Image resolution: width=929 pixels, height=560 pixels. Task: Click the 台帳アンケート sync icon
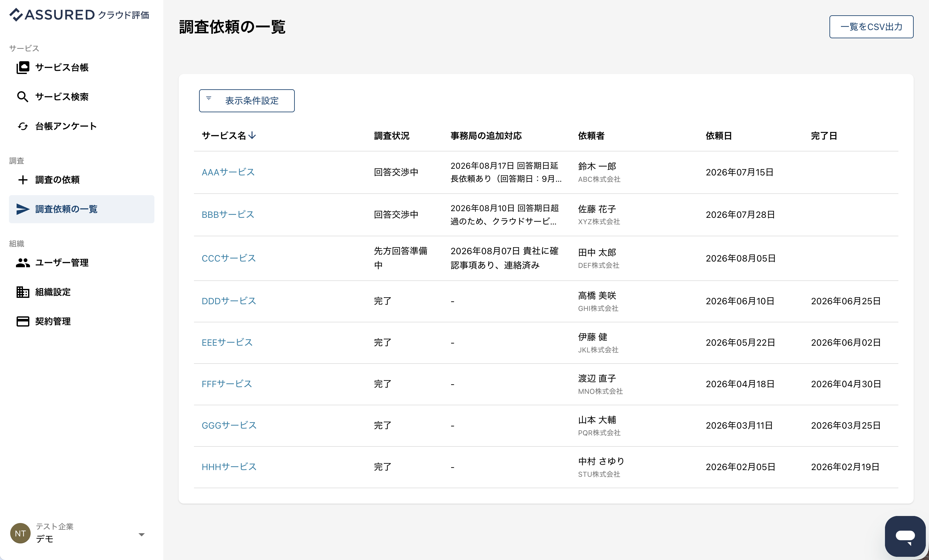23,126
